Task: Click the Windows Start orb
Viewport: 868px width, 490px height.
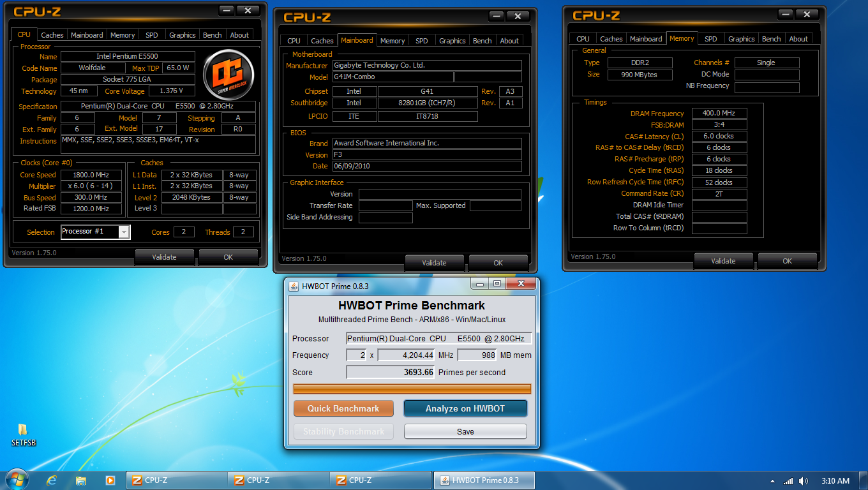Action: pyautogui.click(x=18, y=480)
